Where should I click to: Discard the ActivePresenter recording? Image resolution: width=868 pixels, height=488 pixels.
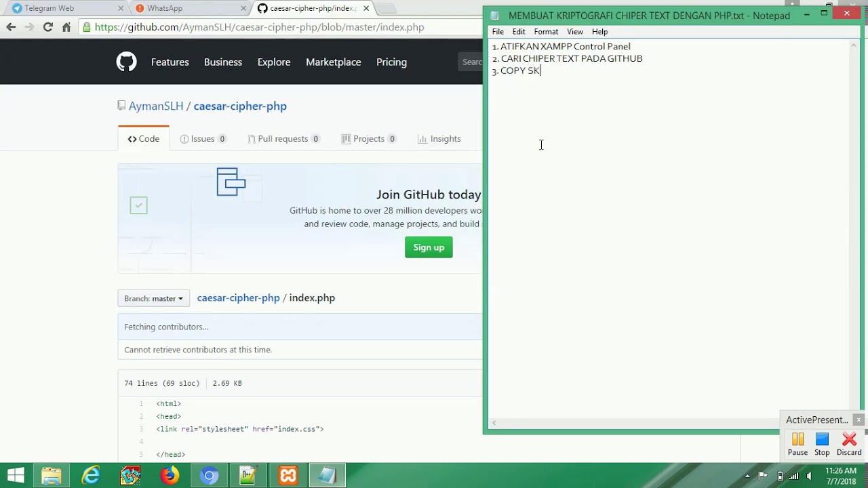(x=849, y=444)
